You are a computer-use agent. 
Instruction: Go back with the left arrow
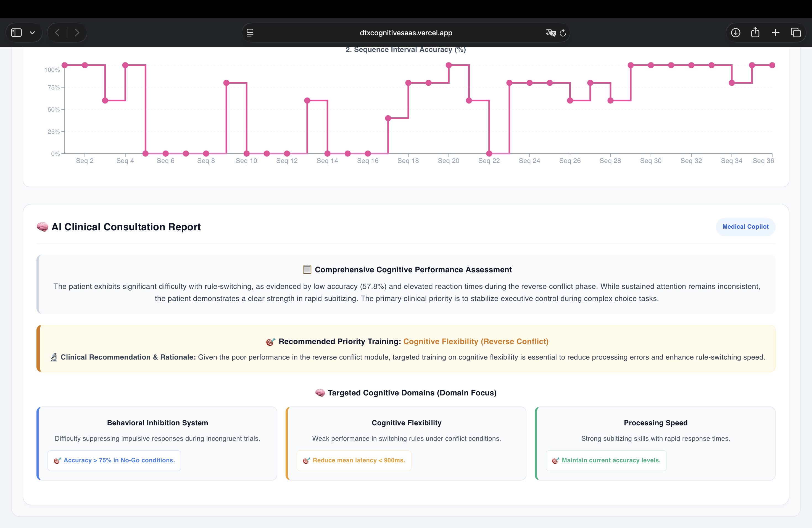coord(57,33)
